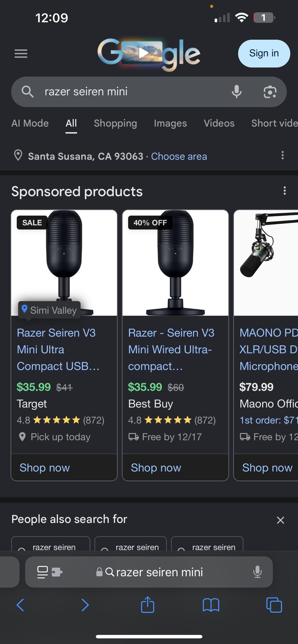Choose area for search location

(179, 156)
